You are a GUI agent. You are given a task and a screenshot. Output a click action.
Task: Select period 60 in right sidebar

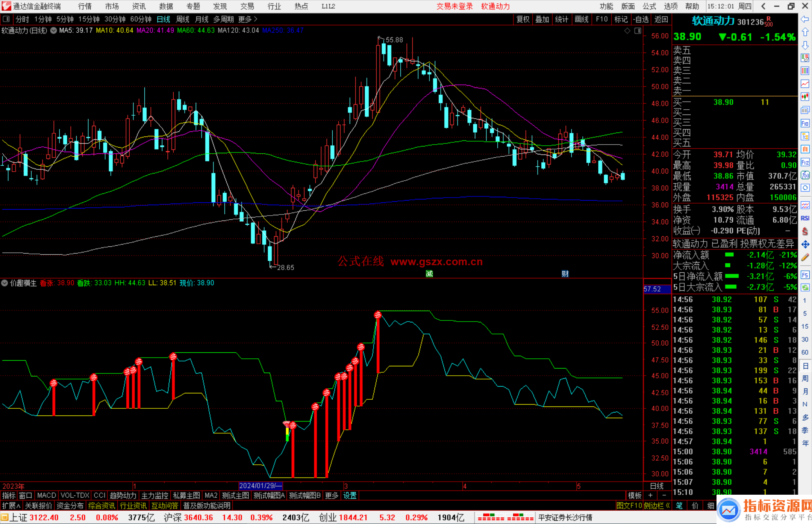[x=804, y=352]
